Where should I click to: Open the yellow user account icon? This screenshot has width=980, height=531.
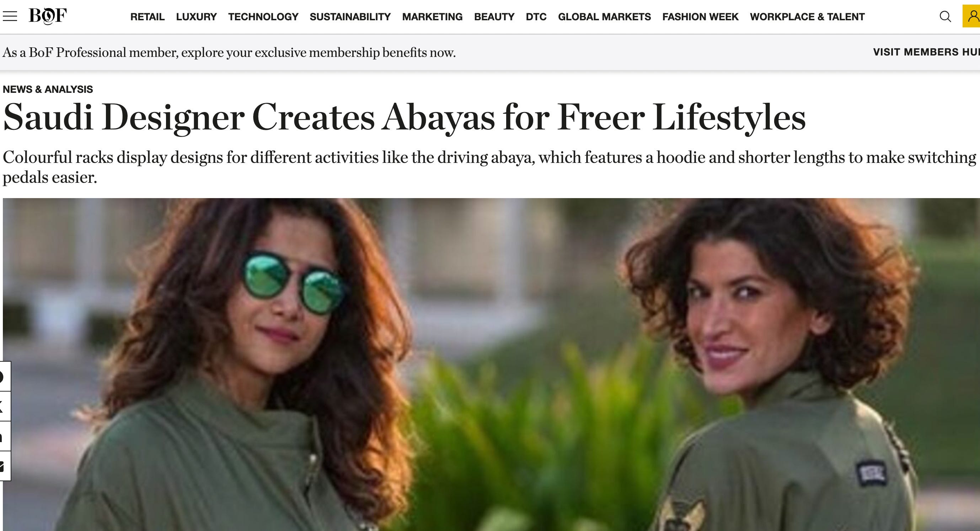click(971, 16)
